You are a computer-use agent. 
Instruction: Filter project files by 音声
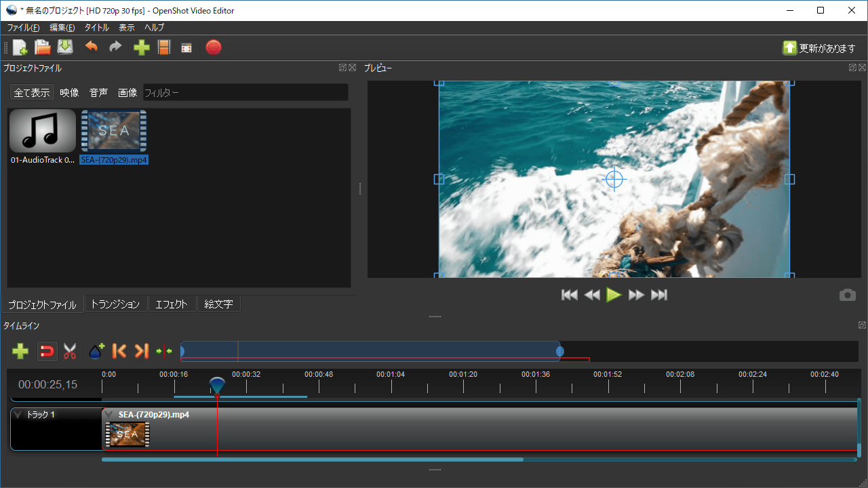(98, 92)
